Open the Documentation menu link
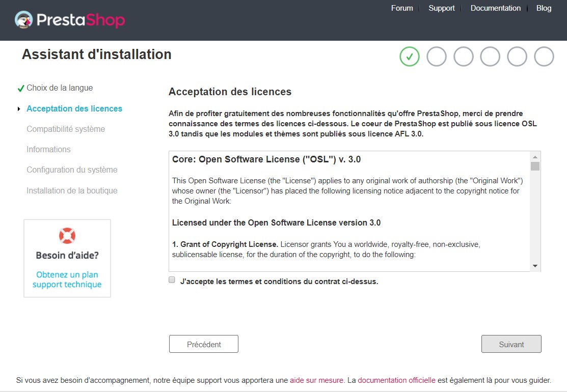Viewport: 567px width, 392px height. pyautogui.click(x=495, y=8)
